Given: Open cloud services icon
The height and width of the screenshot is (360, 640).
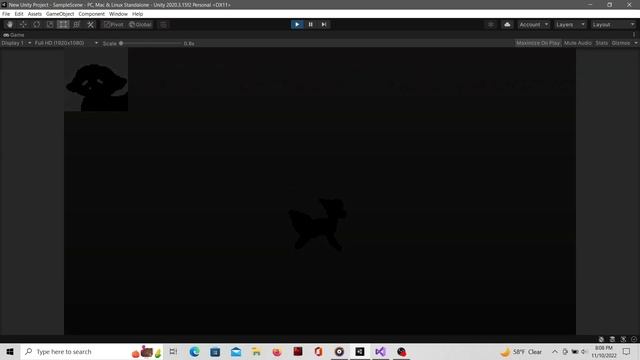Looking at the screenshot, I should [x=507, y=24].
